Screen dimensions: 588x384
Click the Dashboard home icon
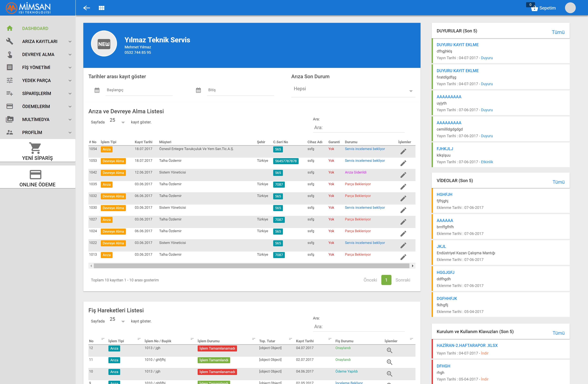click(10, 28)
